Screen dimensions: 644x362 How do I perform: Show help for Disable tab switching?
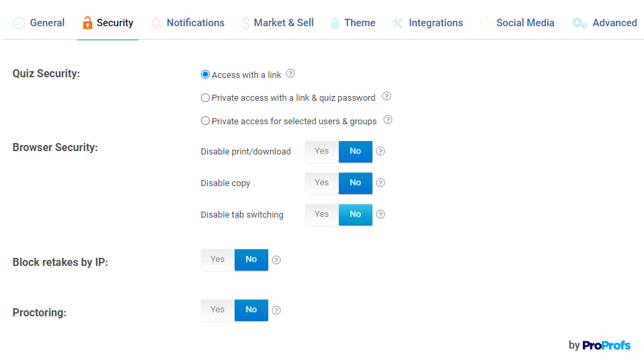point(380,214)
